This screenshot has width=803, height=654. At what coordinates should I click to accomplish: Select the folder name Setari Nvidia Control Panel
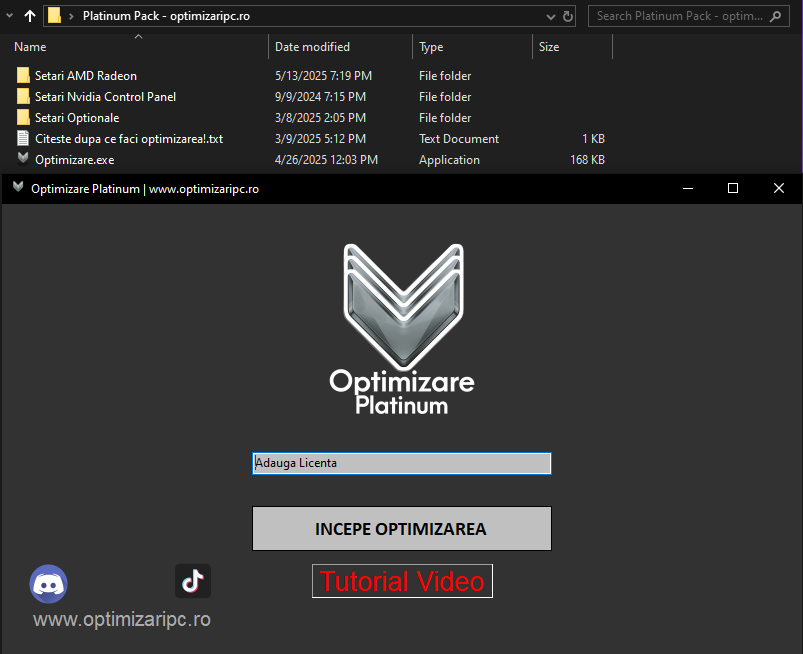point(105,97)
